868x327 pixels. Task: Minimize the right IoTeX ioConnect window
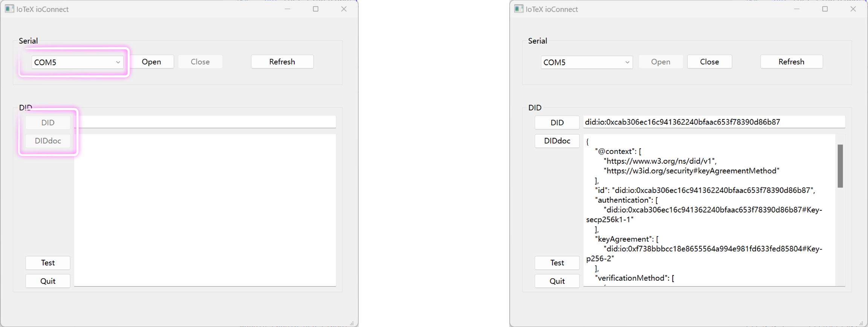(x=796, y=9)
